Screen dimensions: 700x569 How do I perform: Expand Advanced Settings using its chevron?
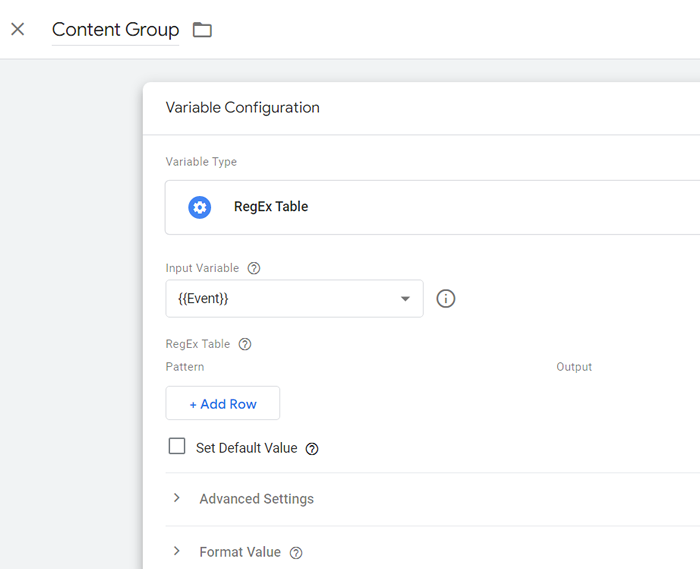[177, 498]
